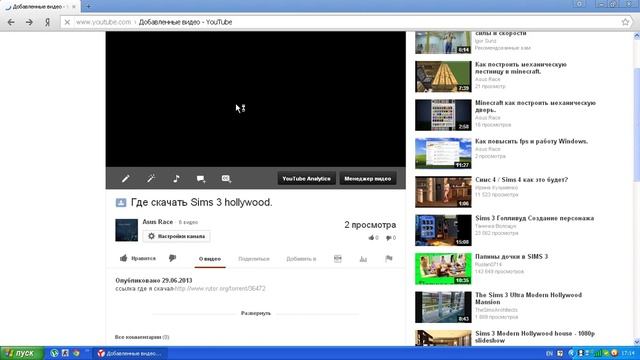Click the thumbs-down dislike icon
This screenshot has width=640, height=360.
tap(173, 258)
